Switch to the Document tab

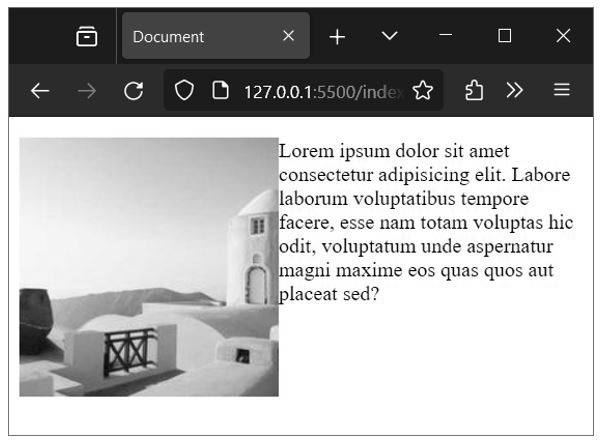tap(200, 37)
